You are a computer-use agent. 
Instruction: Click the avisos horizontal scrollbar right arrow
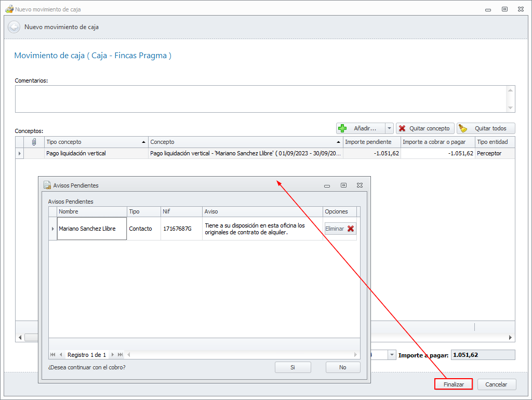point(355,354)
